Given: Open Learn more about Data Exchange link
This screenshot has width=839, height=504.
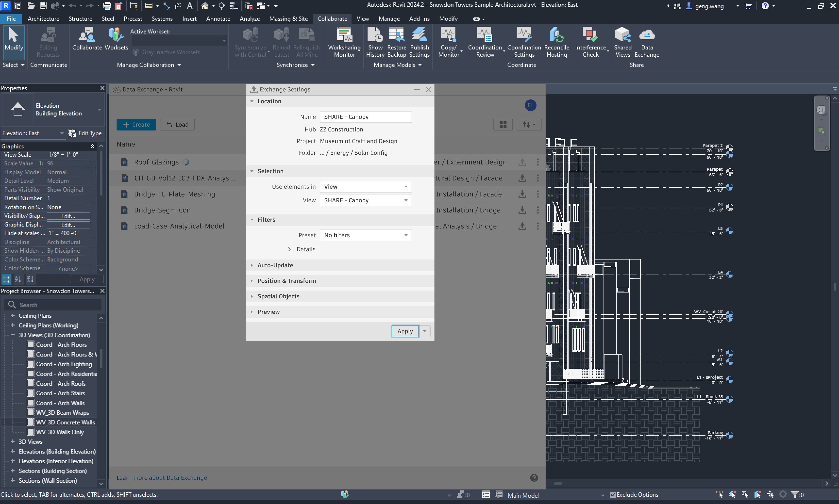Looking at the screenshot, I should point(161,478).
